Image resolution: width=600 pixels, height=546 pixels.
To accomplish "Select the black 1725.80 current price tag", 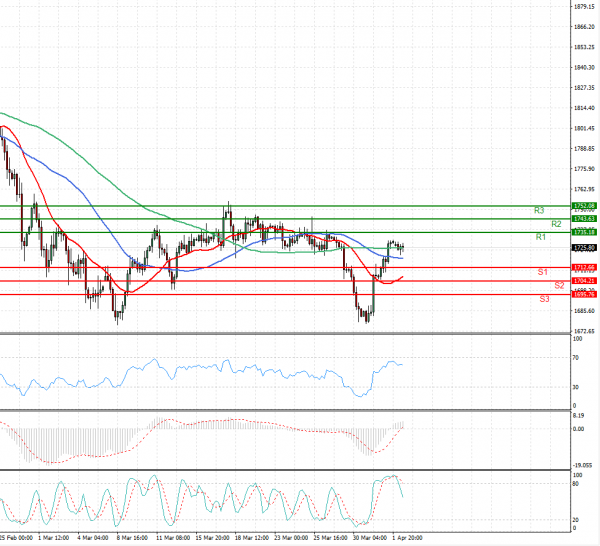I will pyautogui.click(x=584, y=248).
